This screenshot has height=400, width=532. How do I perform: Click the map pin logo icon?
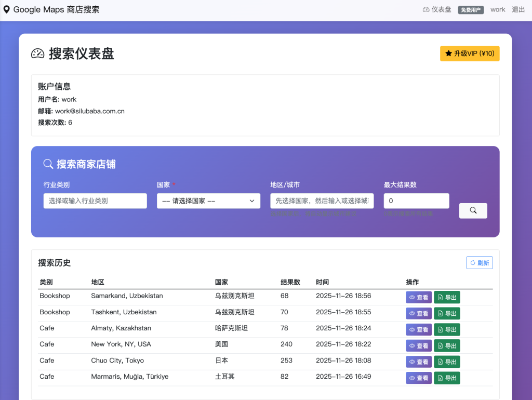click(7, 9)
